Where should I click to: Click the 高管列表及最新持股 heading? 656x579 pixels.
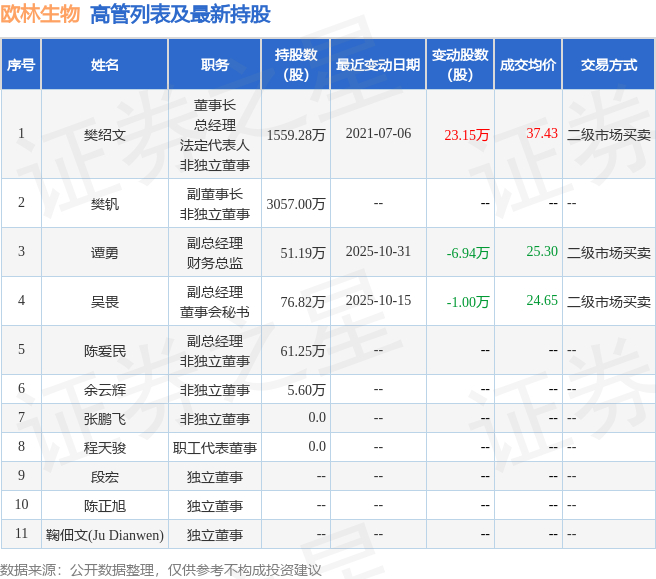click(180, 15)
